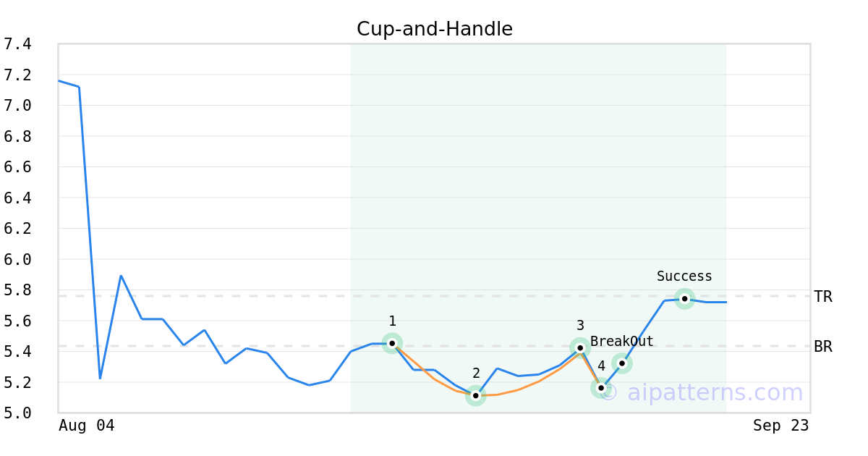
Task: Click the circle marker below label 3
Action: pyautogui.click(x=580, y=348)
